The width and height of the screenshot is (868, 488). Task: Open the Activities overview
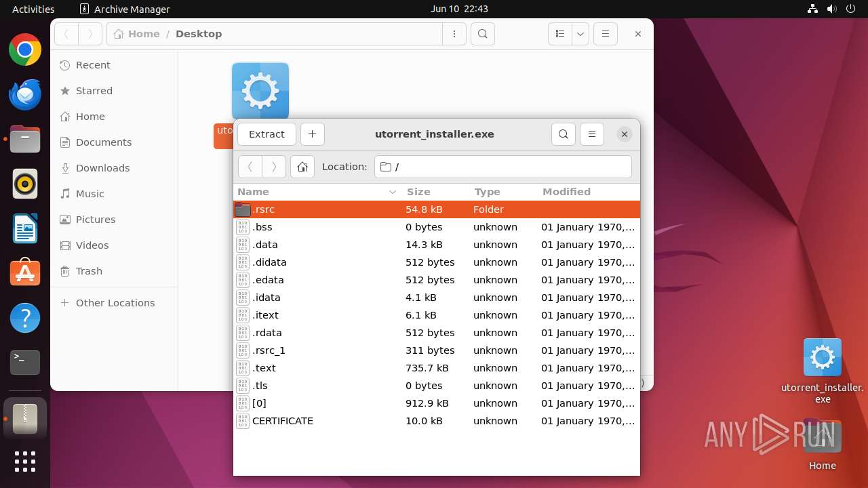point(33,9)
